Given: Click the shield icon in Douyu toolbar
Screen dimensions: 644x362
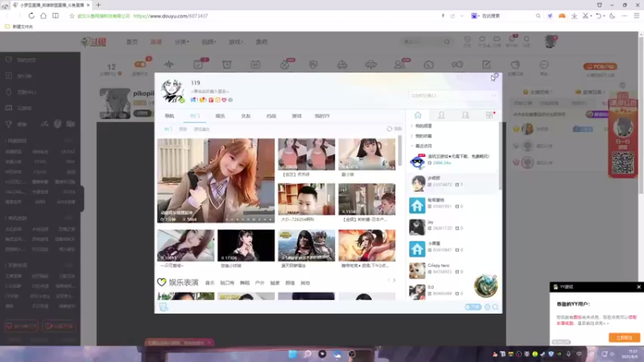Looking at the screenshot, I should click(313, 64).
